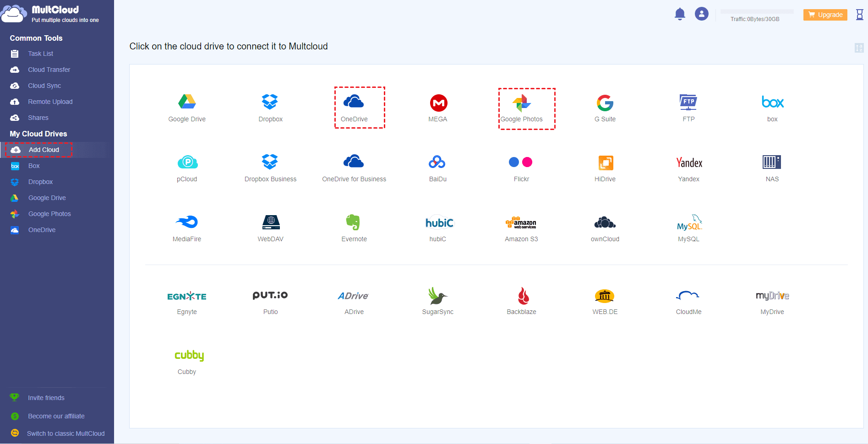
Task: Add a WebDAV connection
Action: click(x=271, y=222)
